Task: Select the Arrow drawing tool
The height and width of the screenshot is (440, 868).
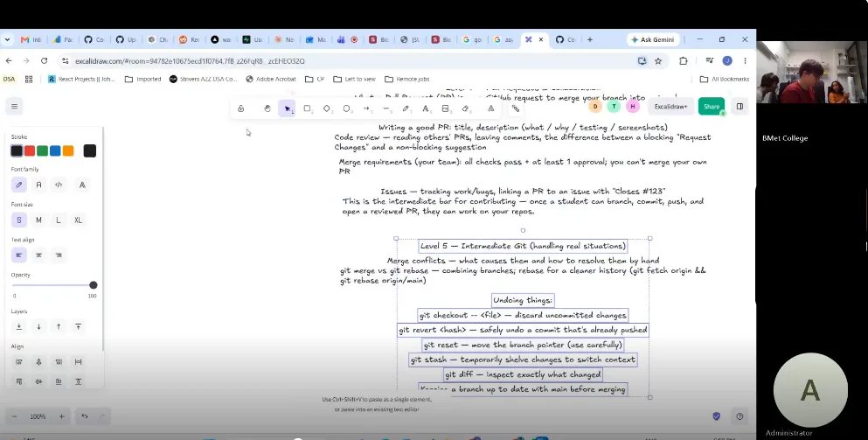Action: tap(366, 108)
